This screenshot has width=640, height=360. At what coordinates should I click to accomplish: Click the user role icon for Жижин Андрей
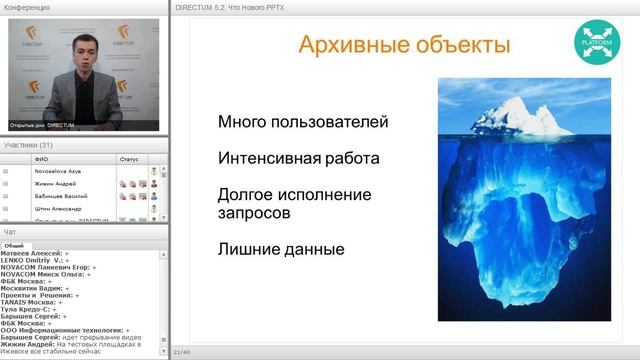click(154, 184)
